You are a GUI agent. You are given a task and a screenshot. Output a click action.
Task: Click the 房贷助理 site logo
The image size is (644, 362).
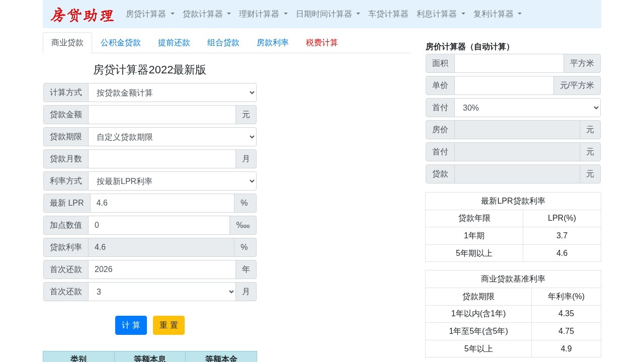coord(82,15)
